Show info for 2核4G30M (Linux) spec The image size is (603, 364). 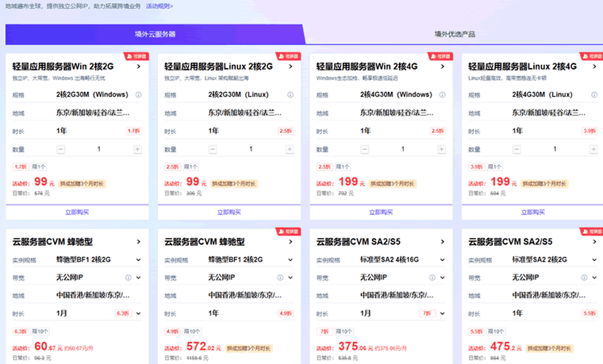(594, 94)
